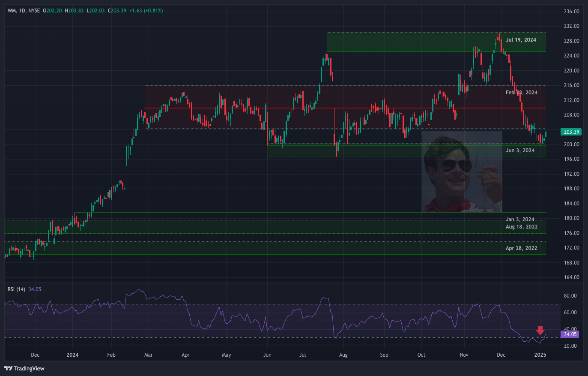Click the 164.00 price axis label

pos(571,277)
